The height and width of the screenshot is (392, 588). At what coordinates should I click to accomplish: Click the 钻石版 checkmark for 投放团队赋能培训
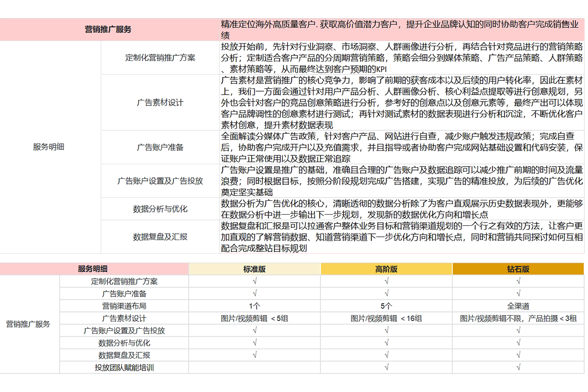(x=517, y=367)
